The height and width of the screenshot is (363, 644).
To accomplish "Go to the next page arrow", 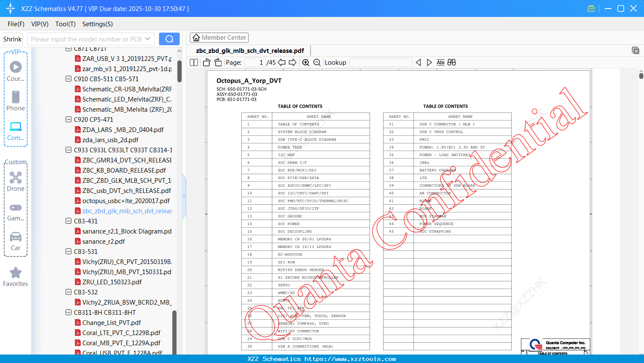I will pyautogui.click(x=293, y=63).
